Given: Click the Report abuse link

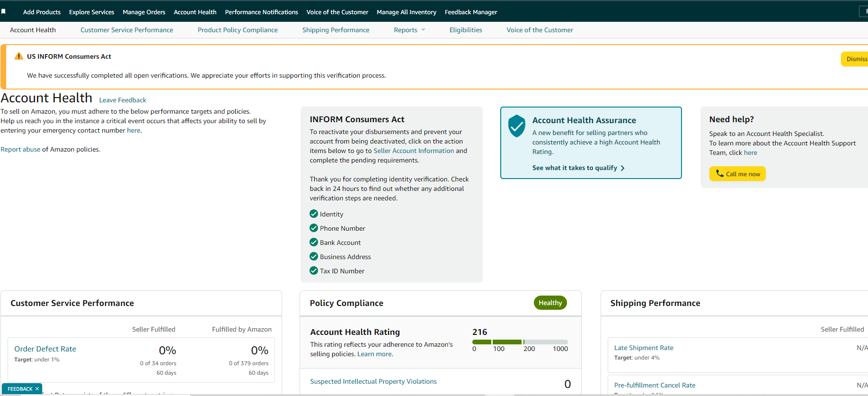Looking at the screenshot, I should pos(20,149).
